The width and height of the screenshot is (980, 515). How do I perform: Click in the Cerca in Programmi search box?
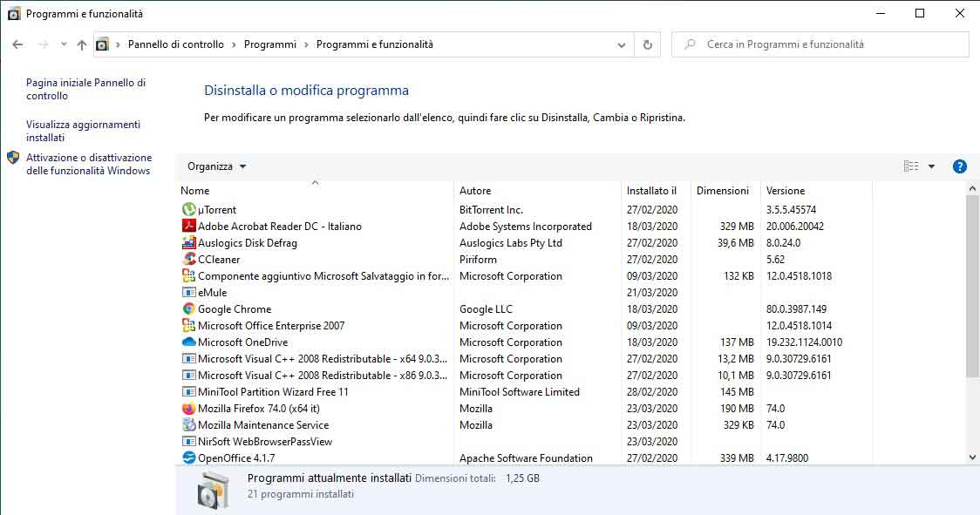point(820,44)
